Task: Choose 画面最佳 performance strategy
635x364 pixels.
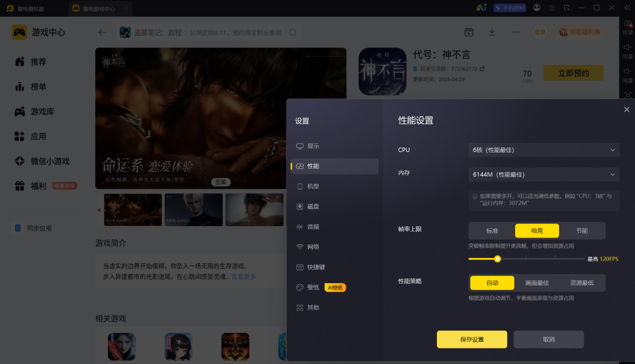Action: 537,283
